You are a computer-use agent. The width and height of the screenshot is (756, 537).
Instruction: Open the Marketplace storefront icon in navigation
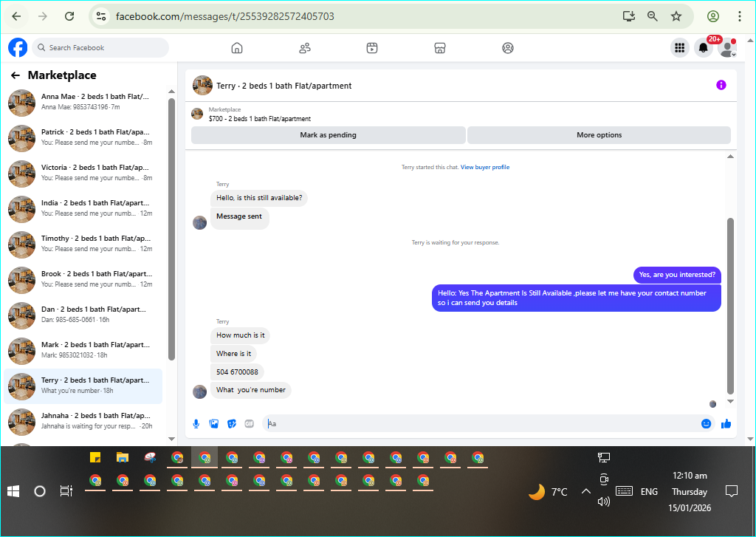[x=440, y=48]
